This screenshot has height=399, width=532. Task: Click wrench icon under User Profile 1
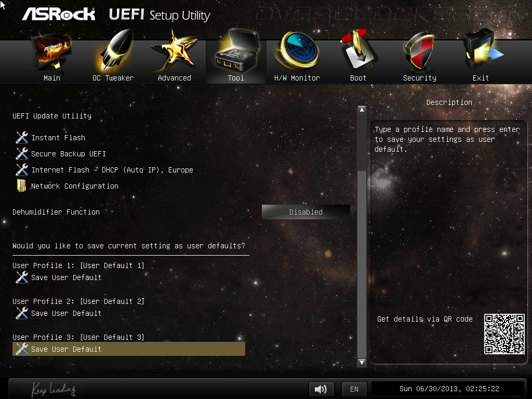pyautogui.click(x=22, y=277)
